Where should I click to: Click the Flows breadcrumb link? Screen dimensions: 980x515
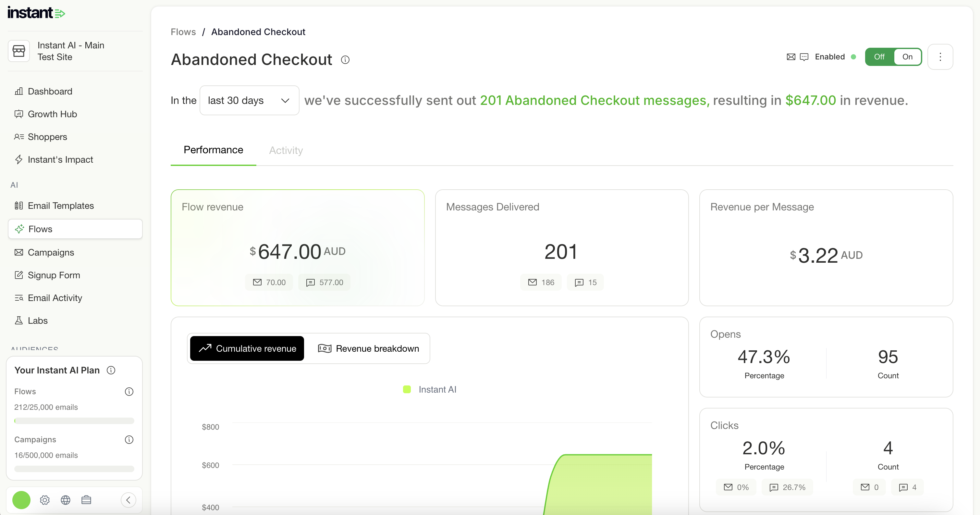[183, 32]
